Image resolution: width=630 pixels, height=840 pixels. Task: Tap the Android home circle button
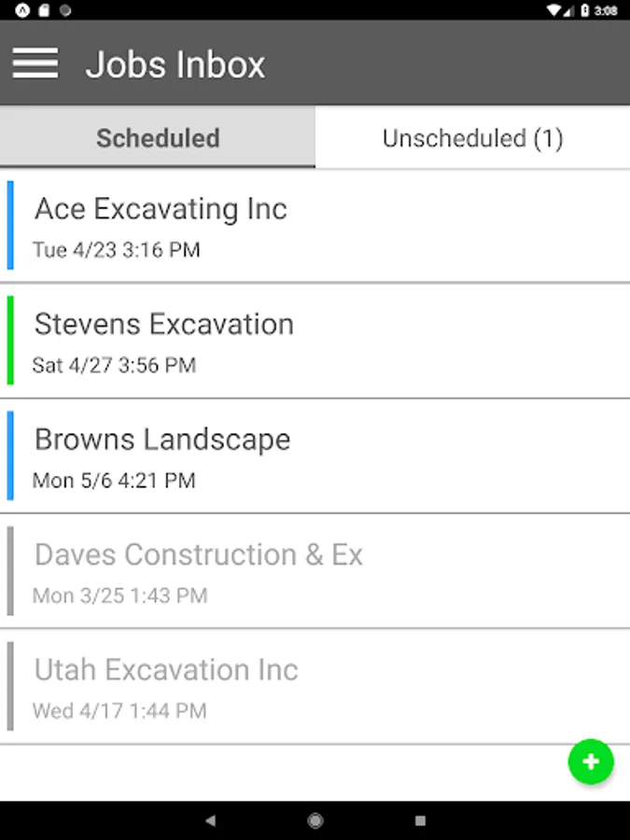tap(315, 820)
